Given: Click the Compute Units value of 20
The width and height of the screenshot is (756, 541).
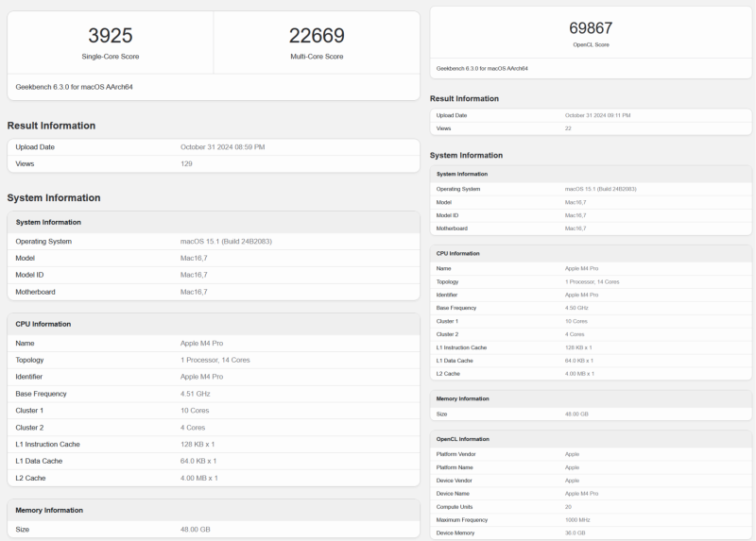Looking at the screenshot, I should (x=569, y=507).
